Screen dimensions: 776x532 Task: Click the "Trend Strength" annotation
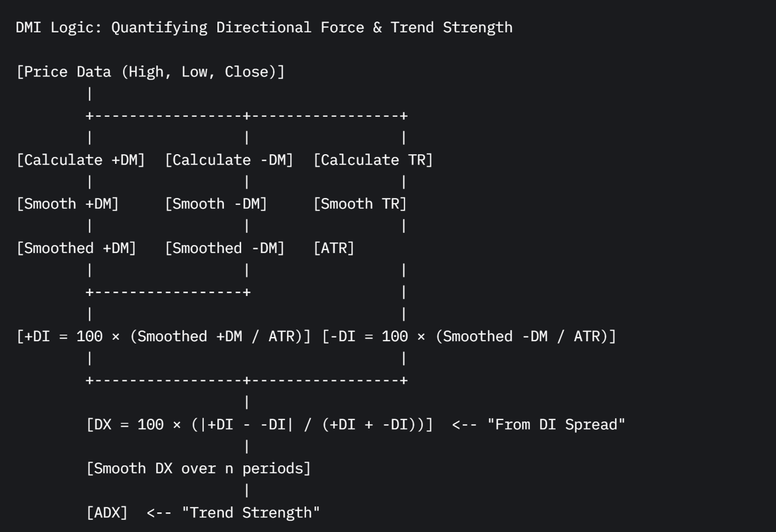pyautogui.click(x=251, y=512)
